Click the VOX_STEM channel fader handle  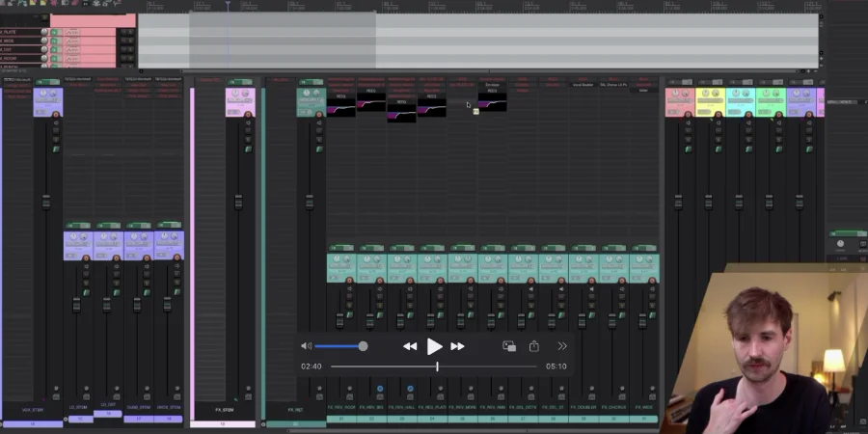(x=46, y=203)
